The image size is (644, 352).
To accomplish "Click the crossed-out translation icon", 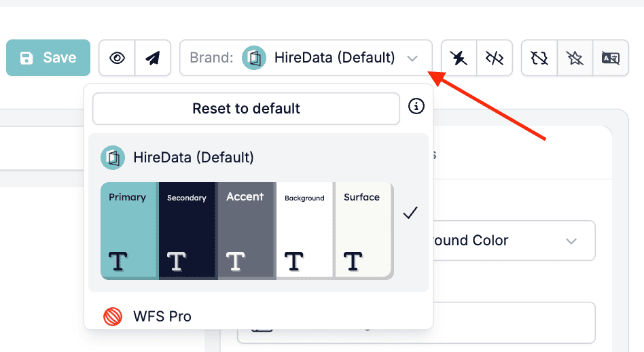I will click(611, 58).
